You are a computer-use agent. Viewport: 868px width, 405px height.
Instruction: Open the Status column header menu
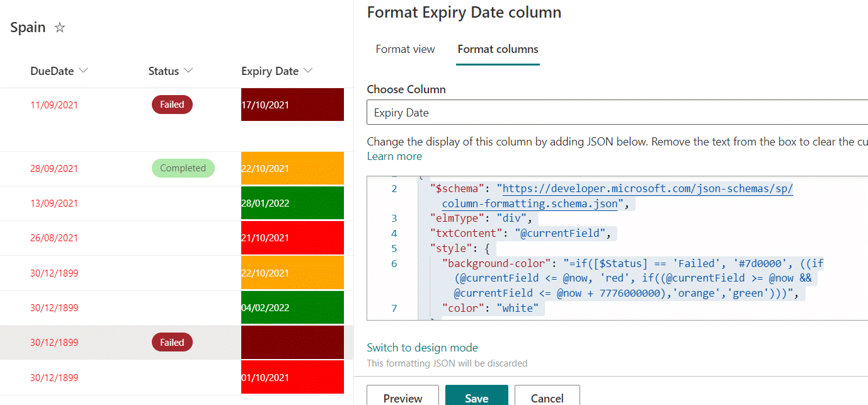(x=188, y=71)
